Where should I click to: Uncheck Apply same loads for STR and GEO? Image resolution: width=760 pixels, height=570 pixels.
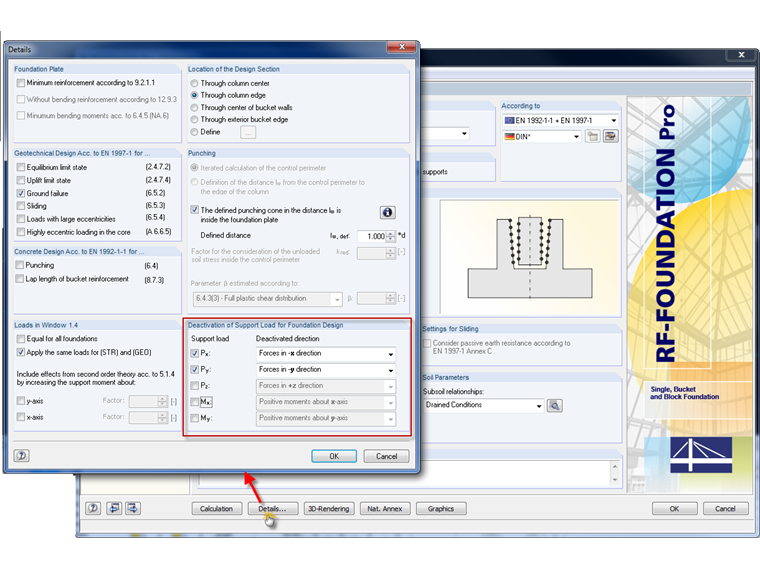[20, 352]
